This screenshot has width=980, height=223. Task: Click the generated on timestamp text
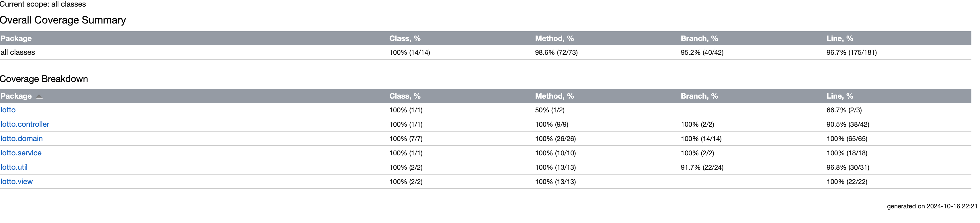(x=932, y=206)
